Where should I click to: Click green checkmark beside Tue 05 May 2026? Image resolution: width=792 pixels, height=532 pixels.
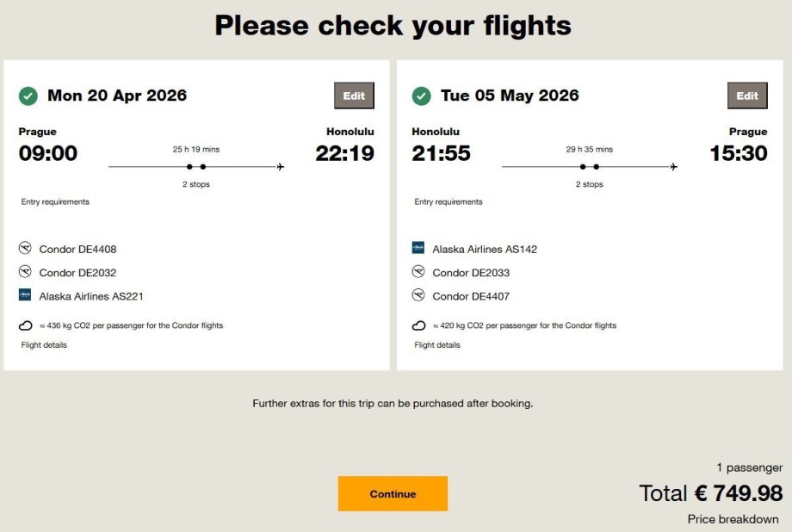[421, 96]
